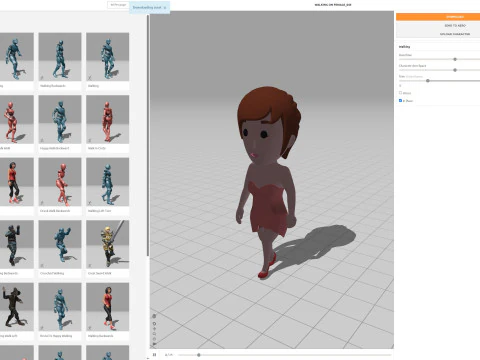The image size is (480, 360).
Task: Click the timeline scrubber handle below viewer
Action: pyautogui.click(x=199, y=355)
